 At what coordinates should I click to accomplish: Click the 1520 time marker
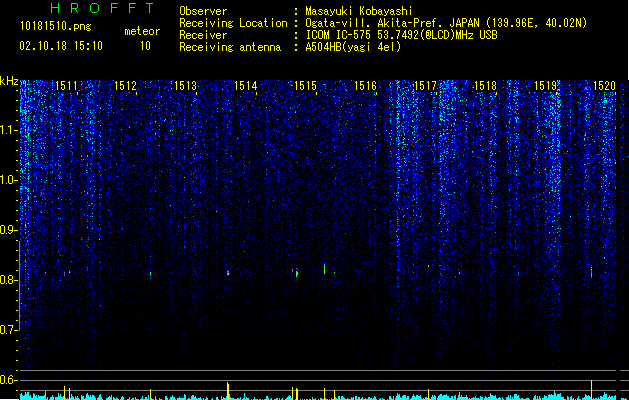(605, 85)
